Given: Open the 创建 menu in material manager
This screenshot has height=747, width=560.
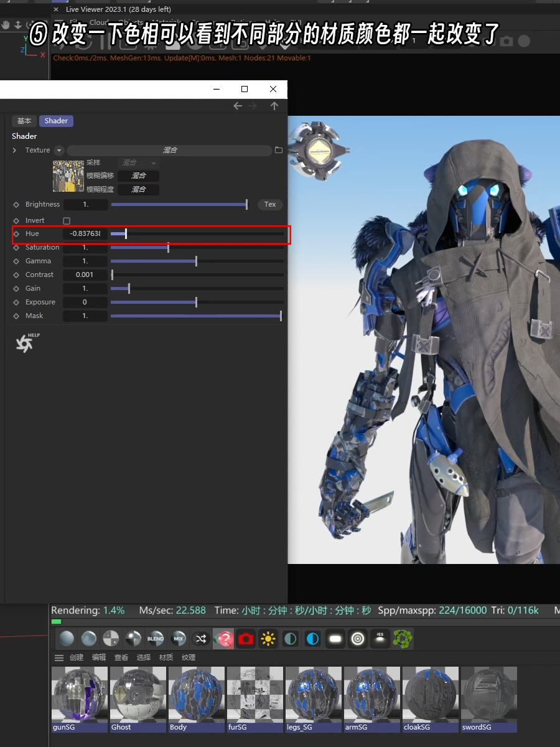Looking at the screenshot, I should [76, 658].
